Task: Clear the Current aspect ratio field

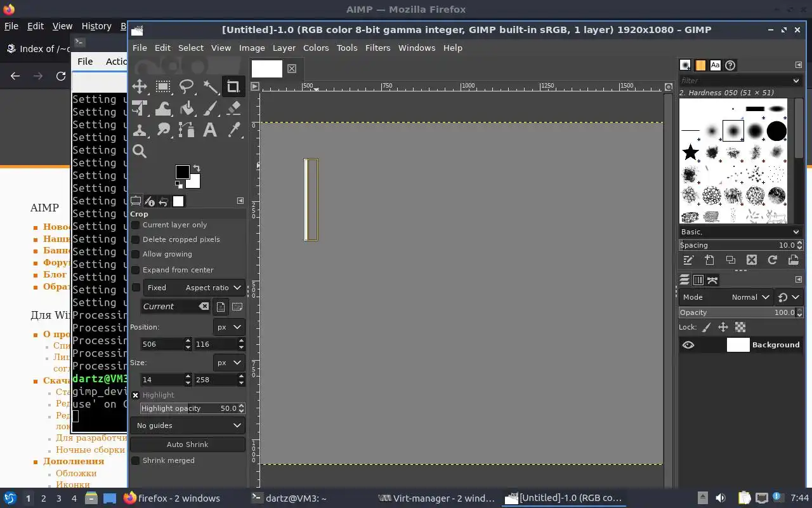Action: point(204,307)
